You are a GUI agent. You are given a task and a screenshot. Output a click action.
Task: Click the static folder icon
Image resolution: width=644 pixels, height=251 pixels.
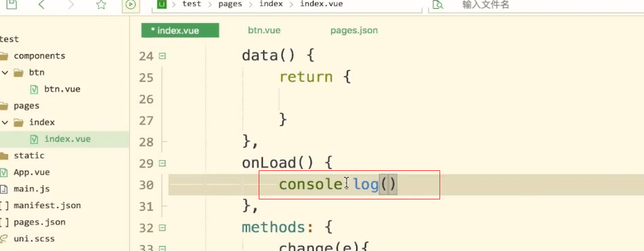click(4, 155)
